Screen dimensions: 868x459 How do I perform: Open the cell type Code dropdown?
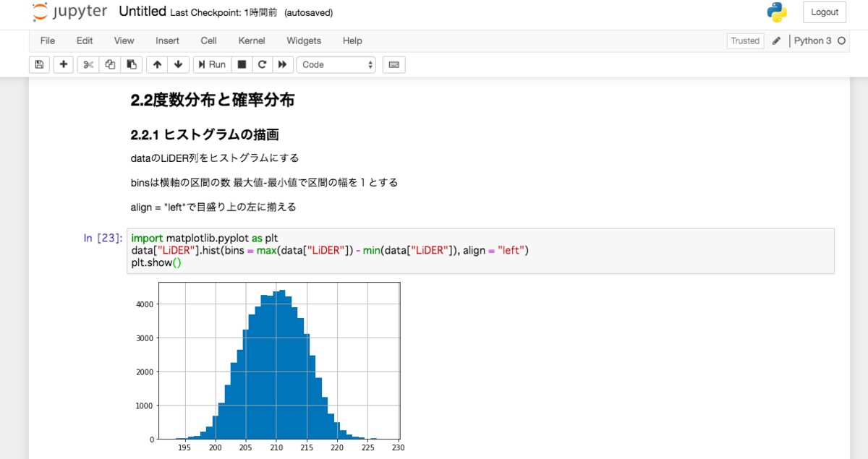tap(336, 64)
